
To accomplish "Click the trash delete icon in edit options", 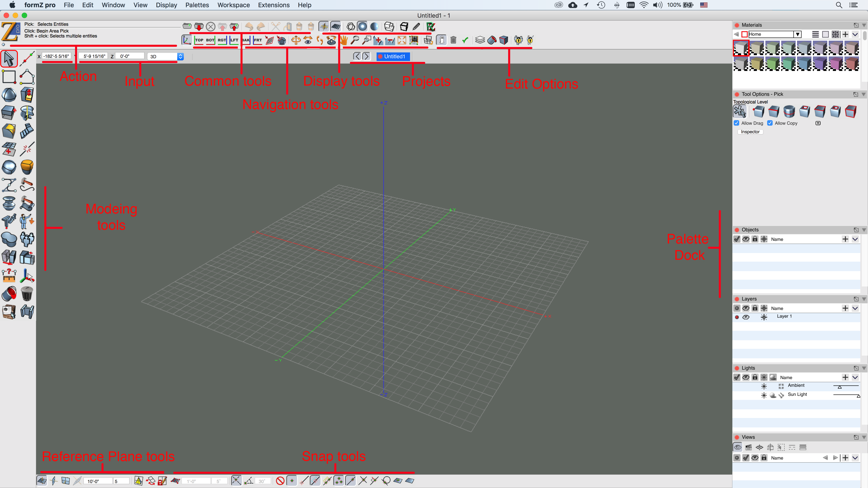I will tap(453, 40).
